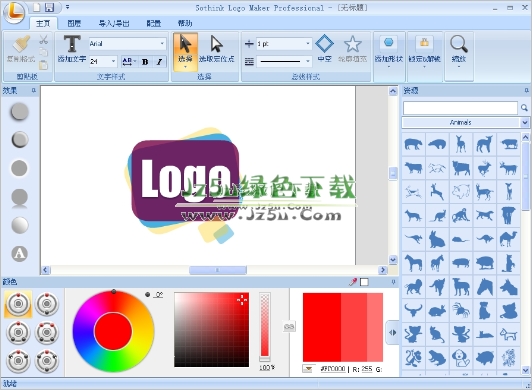Click inside the saturation brightness color square

tap(211, 330)
